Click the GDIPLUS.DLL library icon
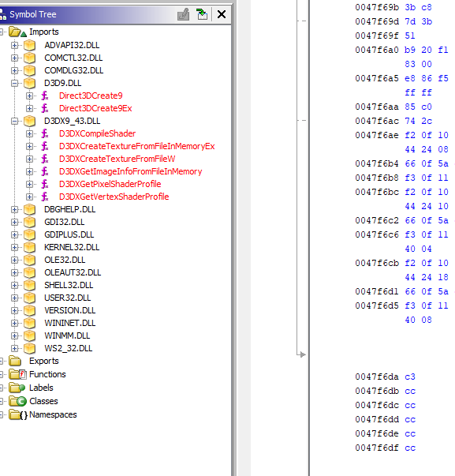 (29, 234)
